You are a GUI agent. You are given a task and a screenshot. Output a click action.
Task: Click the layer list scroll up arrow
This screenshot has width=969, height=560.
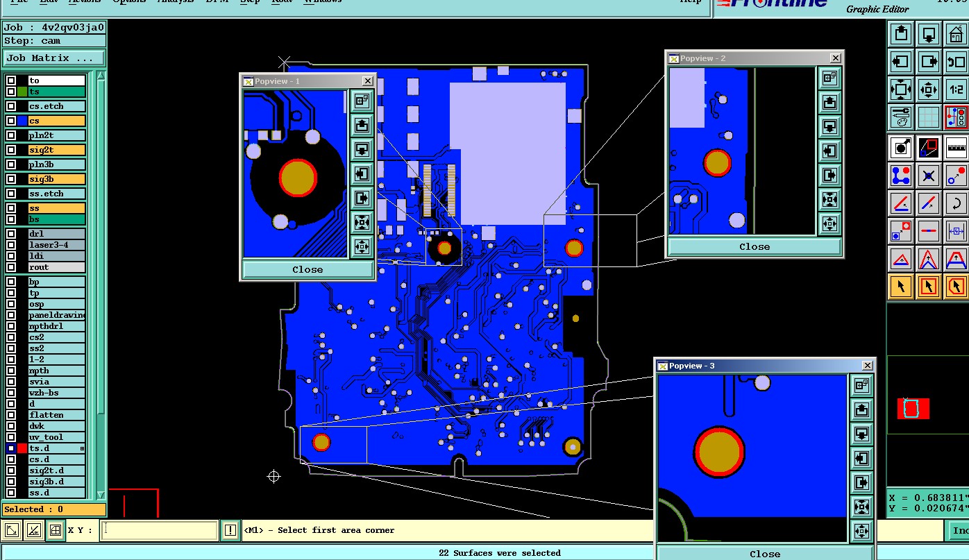(101, 76)
